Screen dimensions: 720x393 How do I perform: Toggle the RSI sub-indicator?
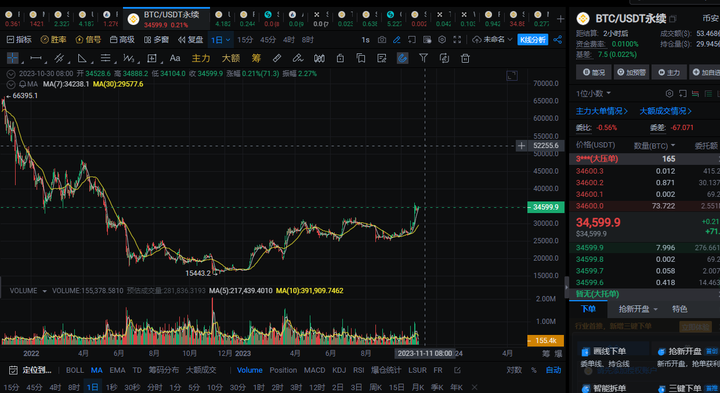[x=359, y=370]
